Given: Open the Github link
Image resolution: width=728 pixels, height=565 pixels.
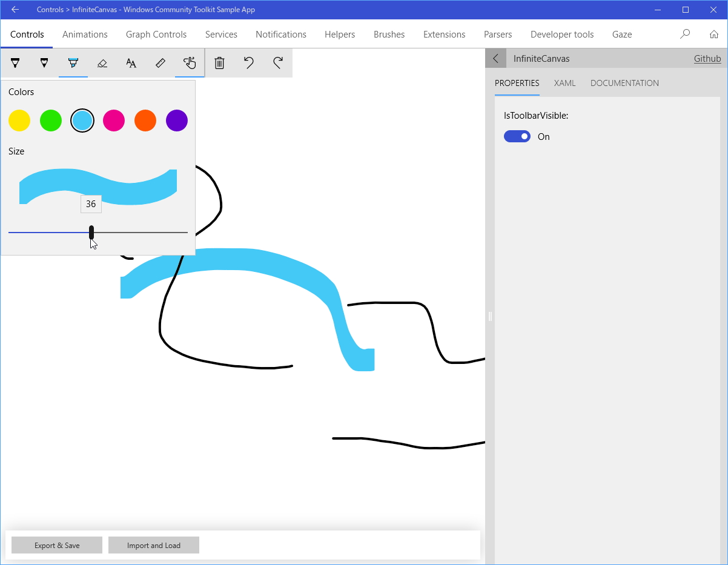Looking at the screenshot, I should tap(707, 59).
